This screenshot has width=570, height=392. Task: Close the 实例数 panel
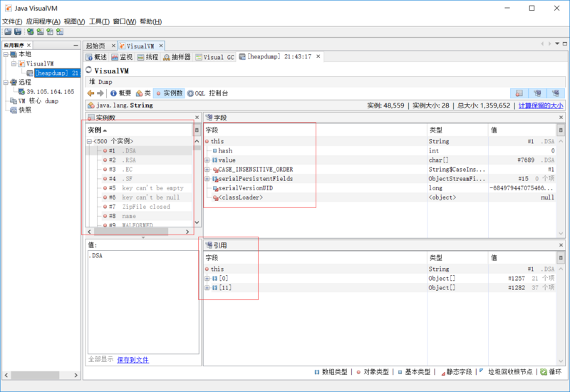point(197,118)
